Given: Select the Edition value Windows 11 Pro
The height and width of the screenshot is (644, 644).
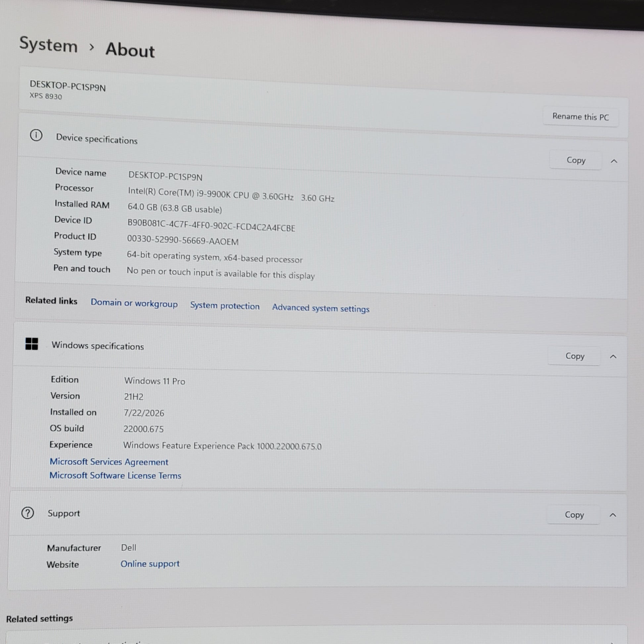Looking at the screenshot, I should click(x=155, y=381).
